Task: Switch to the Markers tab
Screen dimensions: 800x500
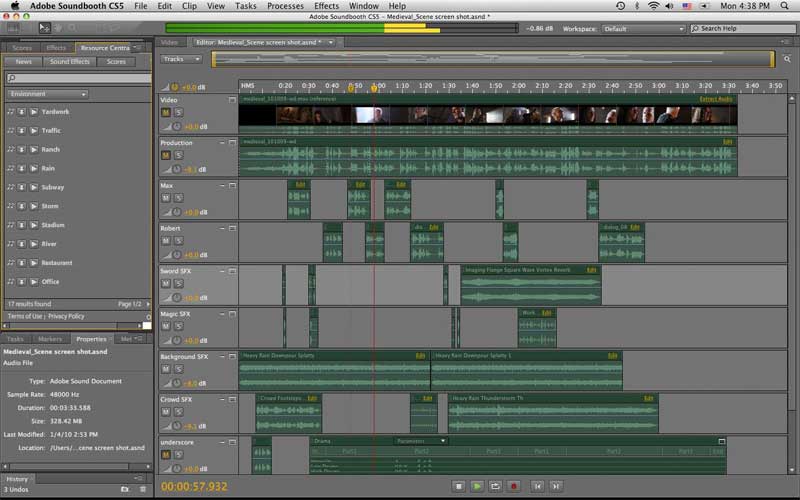Action: click(x=49, y=339)
